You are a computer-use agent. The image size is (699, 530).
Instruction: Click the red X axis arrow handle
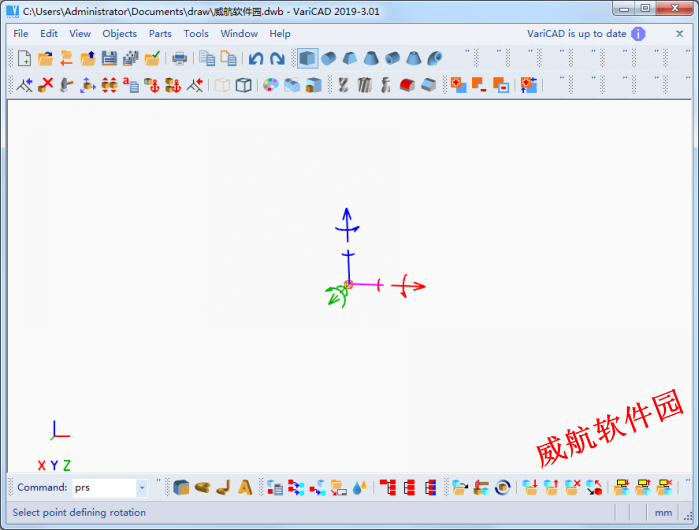coord(408,286)
